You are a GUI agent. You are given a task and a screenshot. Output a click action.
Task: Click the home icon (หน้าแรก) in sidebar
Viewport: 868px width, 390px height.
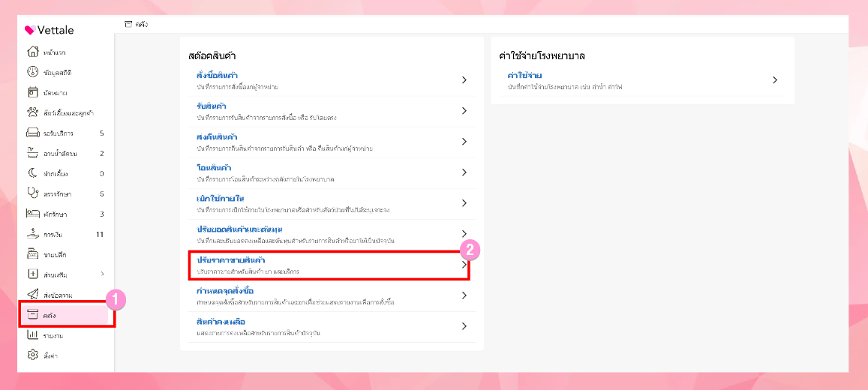coord(32,52)
